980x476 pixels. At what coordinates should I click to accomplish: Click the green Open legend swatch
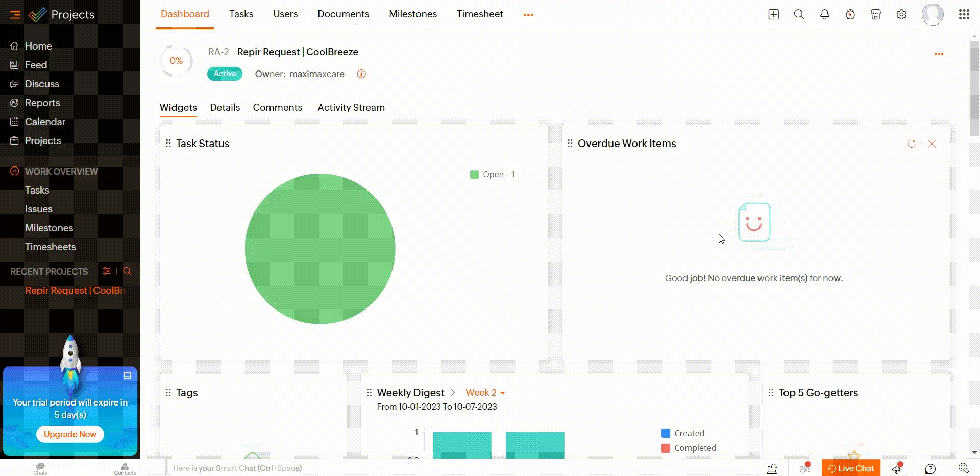[474, 175]
